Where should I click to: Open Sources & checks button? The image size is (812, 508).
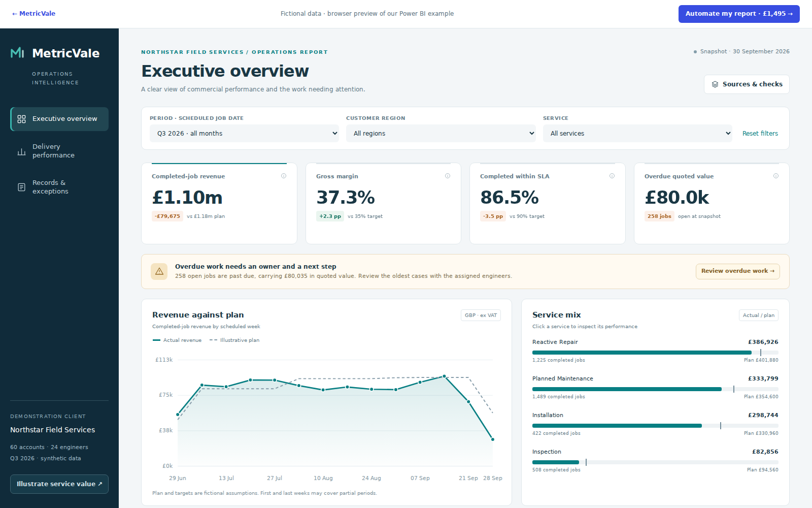[747, 84]
